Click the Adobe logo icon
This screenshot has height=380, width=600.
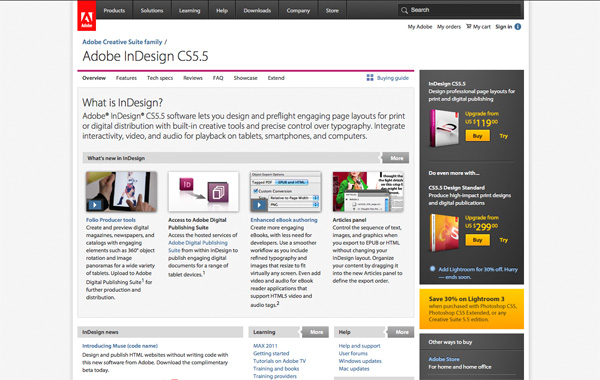point(86,16)
